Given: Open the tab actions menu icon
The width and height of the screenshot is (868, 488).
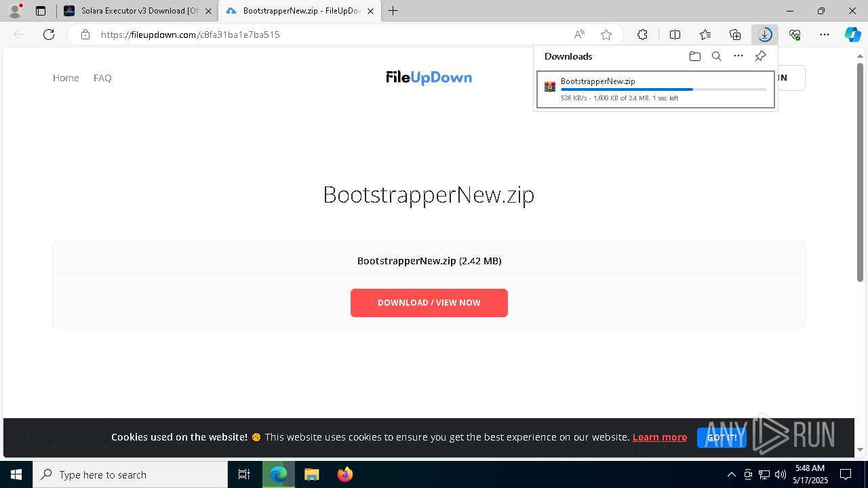Looking at the screenshot, I should (41, 11).
